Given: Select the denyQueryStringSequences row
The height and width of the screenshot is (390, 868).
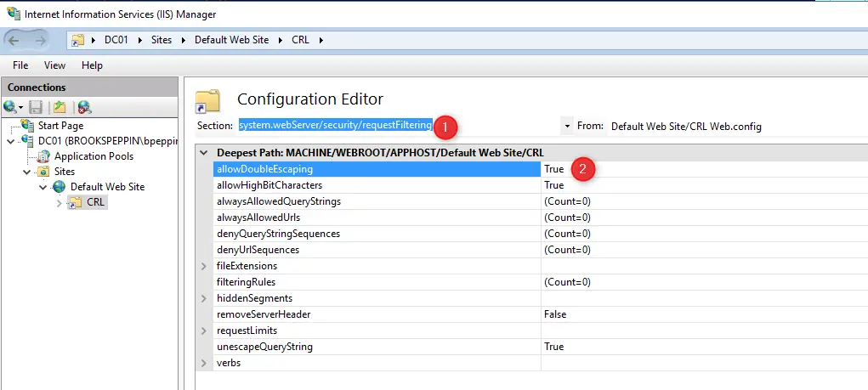Looking at the screenshot, I should coord(541,234).
